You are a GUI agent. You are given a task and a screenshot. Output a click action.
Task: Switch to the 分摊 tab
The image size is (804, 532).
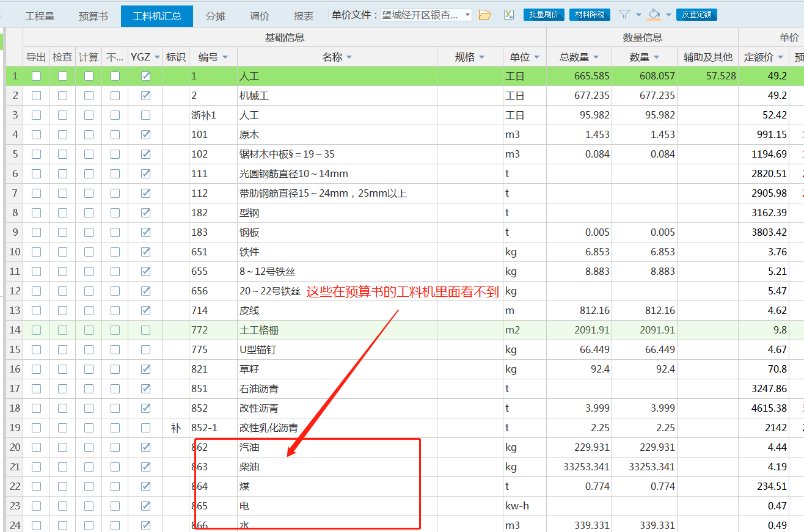point(215,16)
